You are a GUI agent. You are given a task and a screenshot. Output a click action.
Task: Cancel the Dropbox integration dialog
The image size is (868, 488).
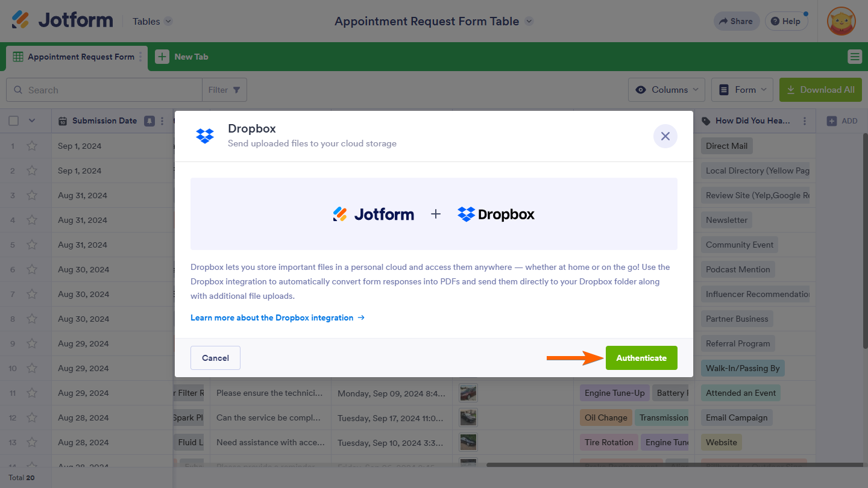[x=215, y=358]
